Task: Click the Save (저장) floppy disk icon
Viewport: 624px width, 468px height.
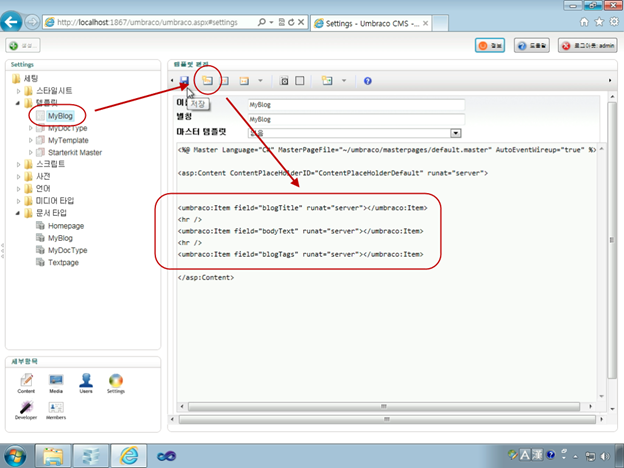Action: pos(184,81)
